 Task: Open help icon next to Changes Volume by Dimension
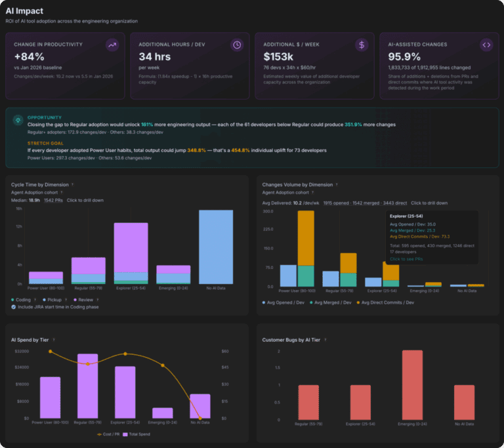[x=337, y=185]
